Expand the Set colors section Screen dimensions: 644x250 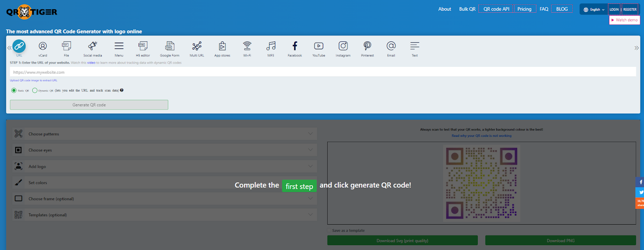pyautogui.click(x=164, y=182)
